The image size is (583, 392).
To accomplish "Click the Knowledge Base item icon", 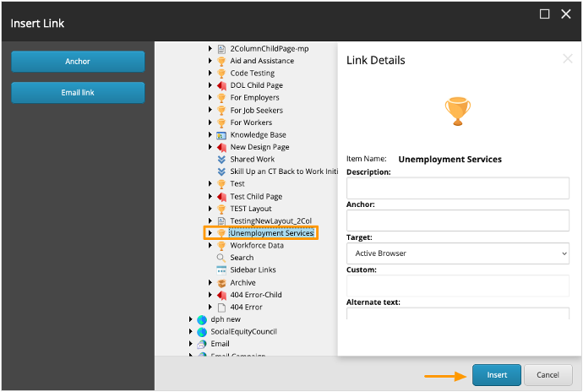I will coord(221,135).
